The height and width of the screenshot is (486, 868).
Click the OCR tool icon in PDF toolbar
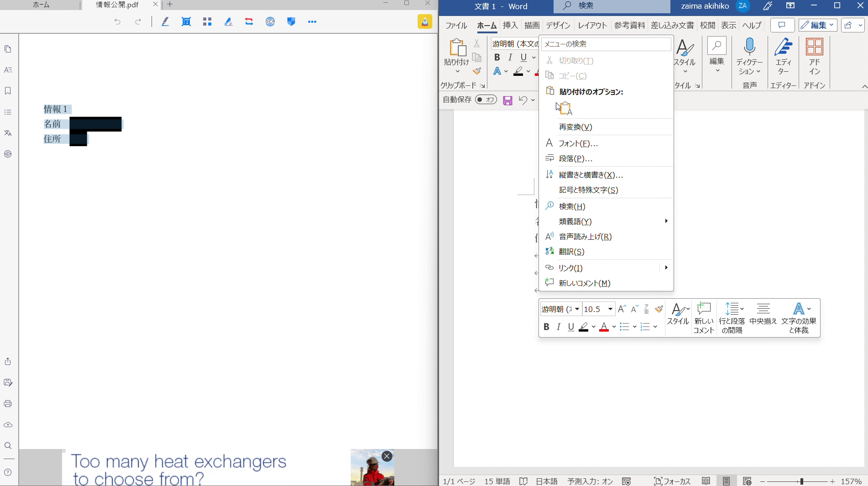(270, 21)
